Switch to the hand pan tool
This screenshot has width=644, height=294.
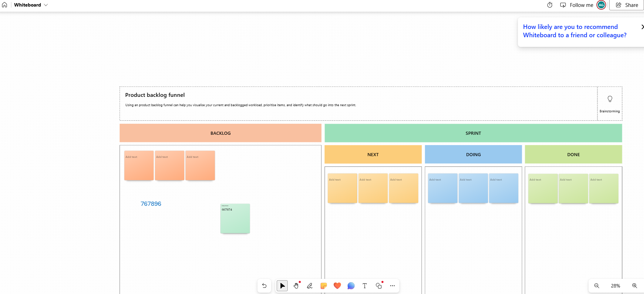(x=296, y=286)
